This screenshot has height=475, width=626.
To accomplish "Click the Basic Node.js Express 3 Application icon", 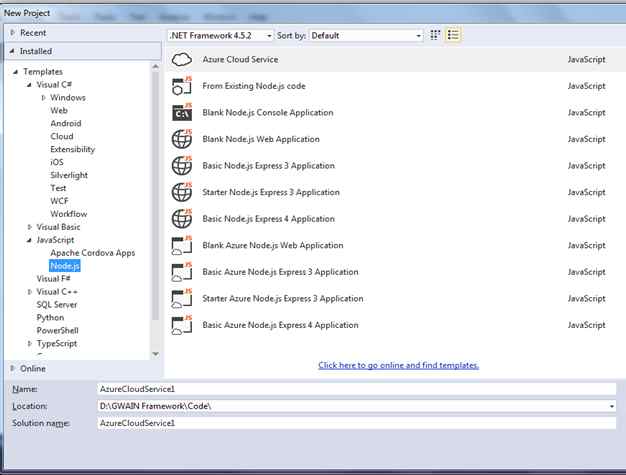I will pyautogui.click(x=182, y=166).
